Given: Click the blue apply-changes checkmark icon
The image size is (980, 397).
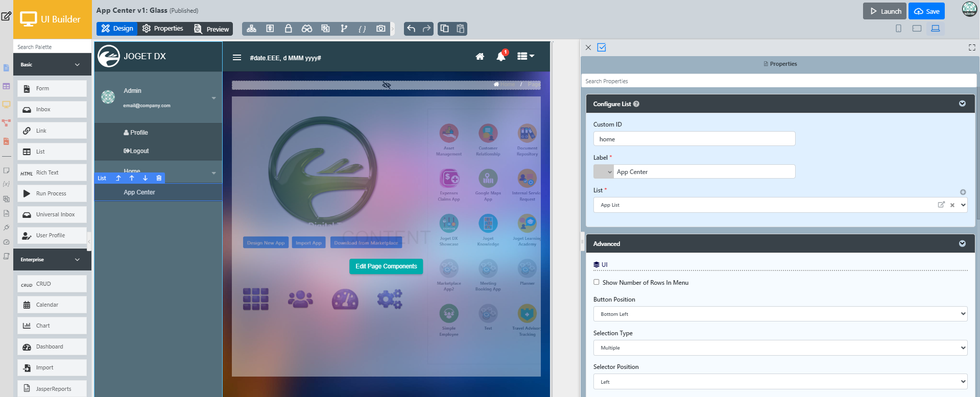Looking at the screenshot, I should click(602, 47).
